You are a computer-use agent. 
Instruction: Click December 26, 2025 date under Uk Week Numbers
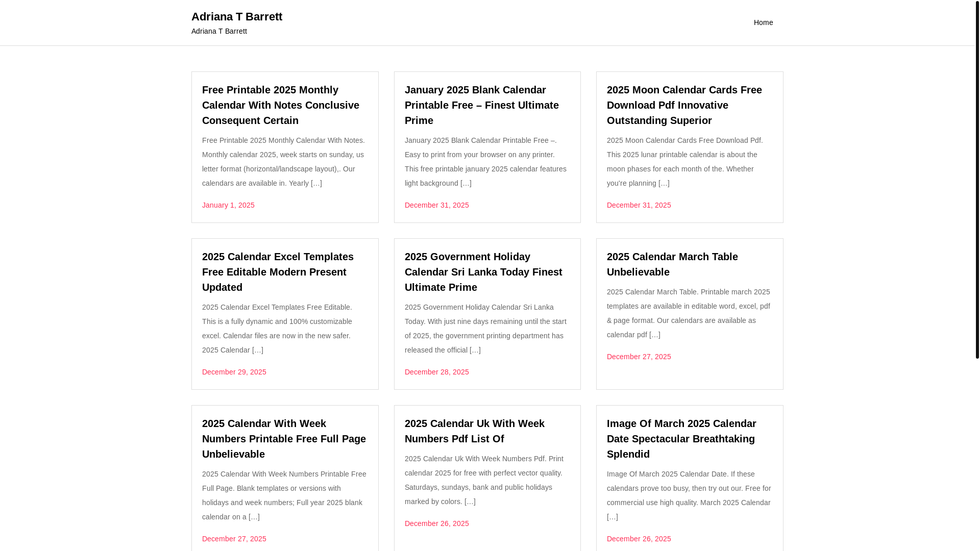tap(437, 523)
